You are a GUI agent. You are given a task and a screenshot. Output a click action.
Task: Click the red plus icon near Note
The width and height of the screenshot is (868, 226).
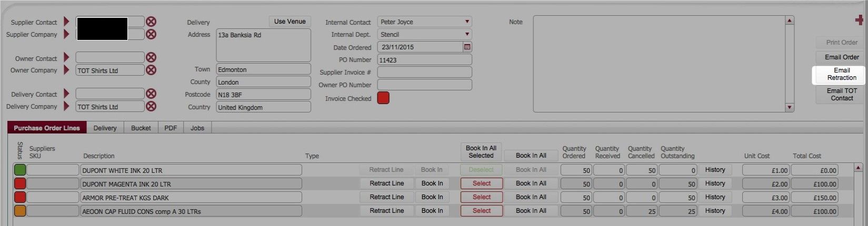[x=859, y=20]
